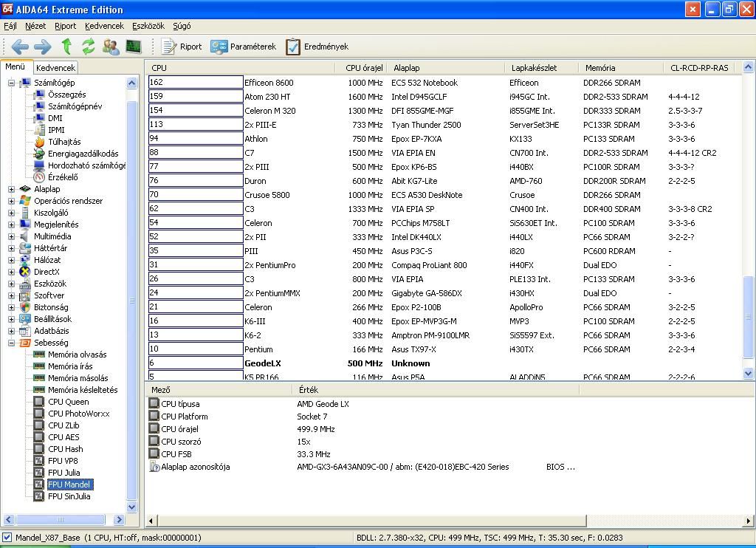Expand the Háttértár tree node
The width and height of the screenshot is (756, 548).
pos(11,248)
